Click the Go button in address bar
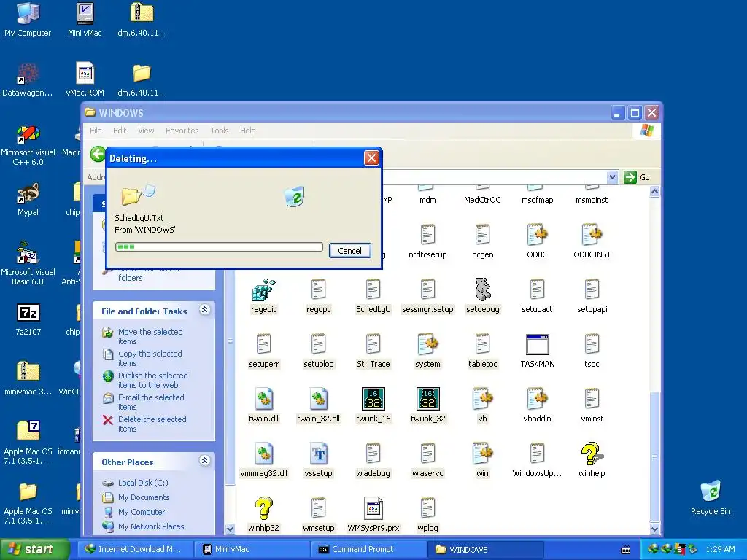The width and height of the screenshot is (747, 560). [x=637, y=177]
